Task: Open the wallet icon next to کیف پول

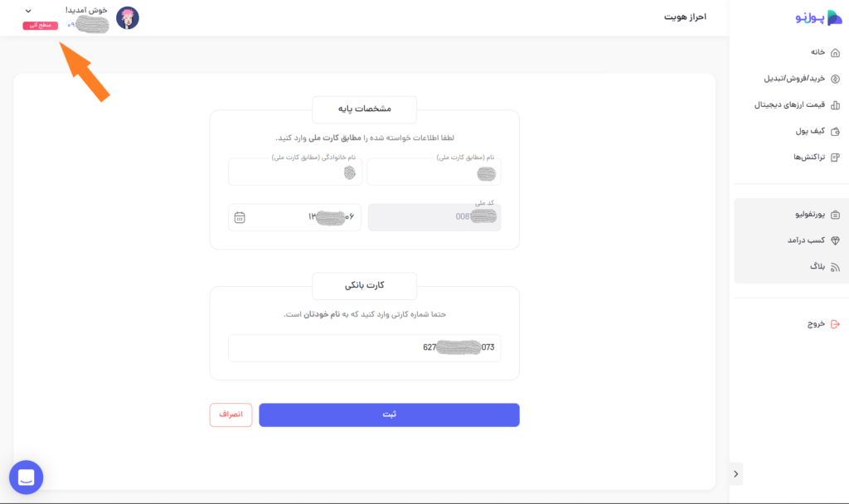Action: click(x=835, y=131)
